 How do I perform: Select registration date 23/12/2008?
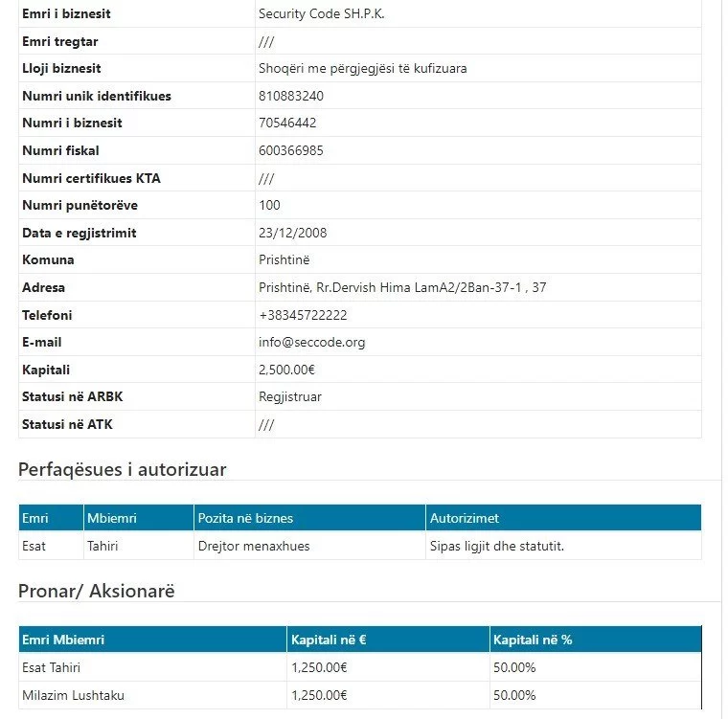[292, 233]
